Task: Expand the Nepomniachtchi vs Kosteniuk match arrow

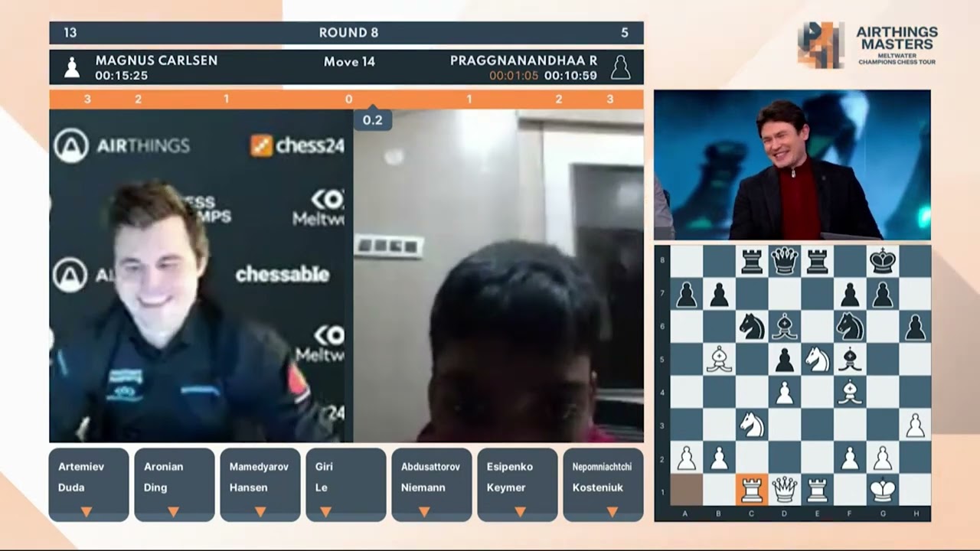Action: point(612,511)
